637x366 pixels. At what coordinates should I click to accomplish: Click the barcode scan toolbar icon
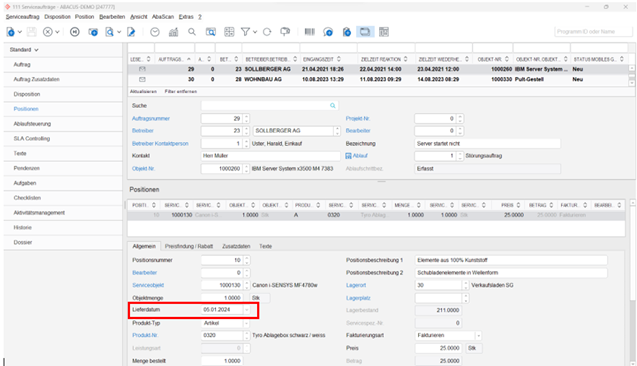[x=310, y=32]
